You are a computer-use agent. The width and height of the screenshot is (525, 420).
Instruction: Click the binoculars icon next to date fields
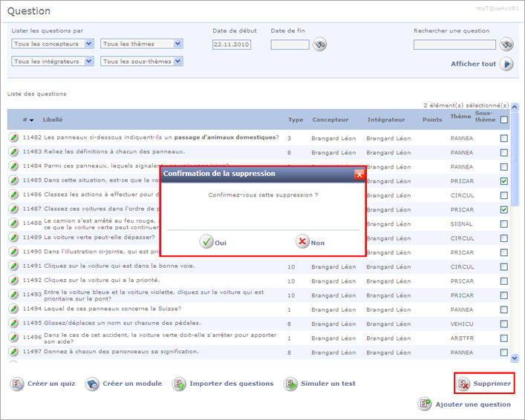(x=319, y=45)
